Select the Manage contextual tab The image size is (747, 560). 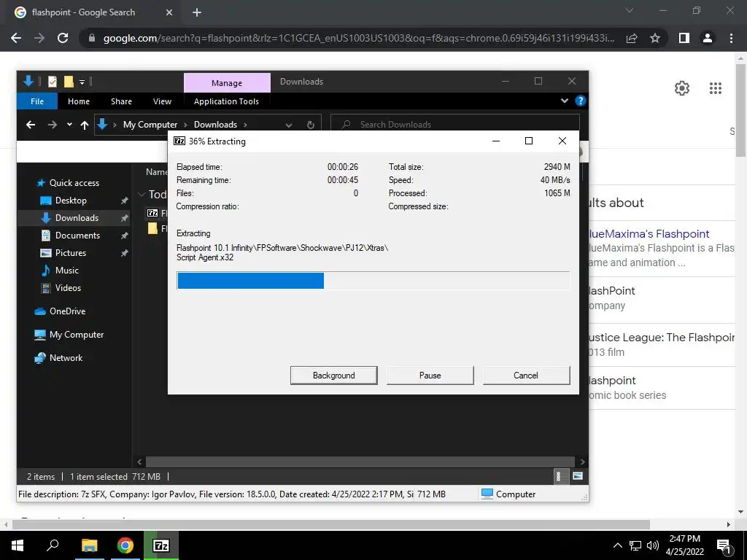pyautogui.click(x=227, y=83)
